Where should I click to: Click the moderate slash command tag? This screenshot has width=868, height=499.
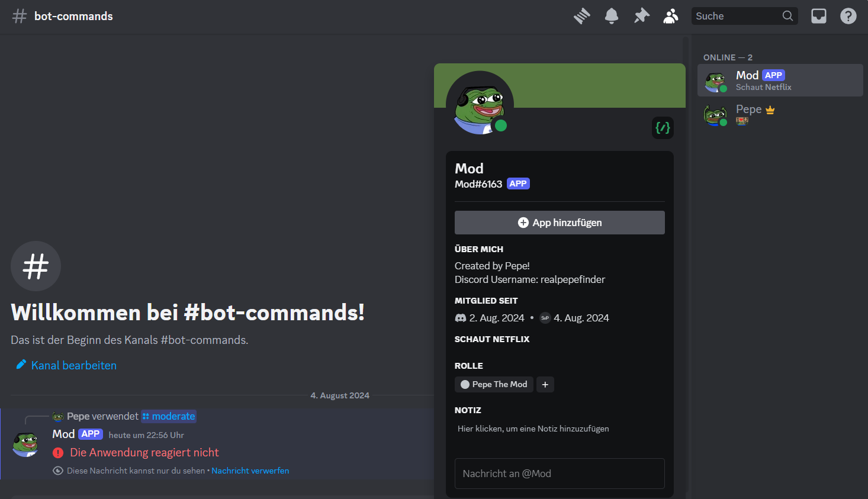pyautogui.click(x=169, y=417)
